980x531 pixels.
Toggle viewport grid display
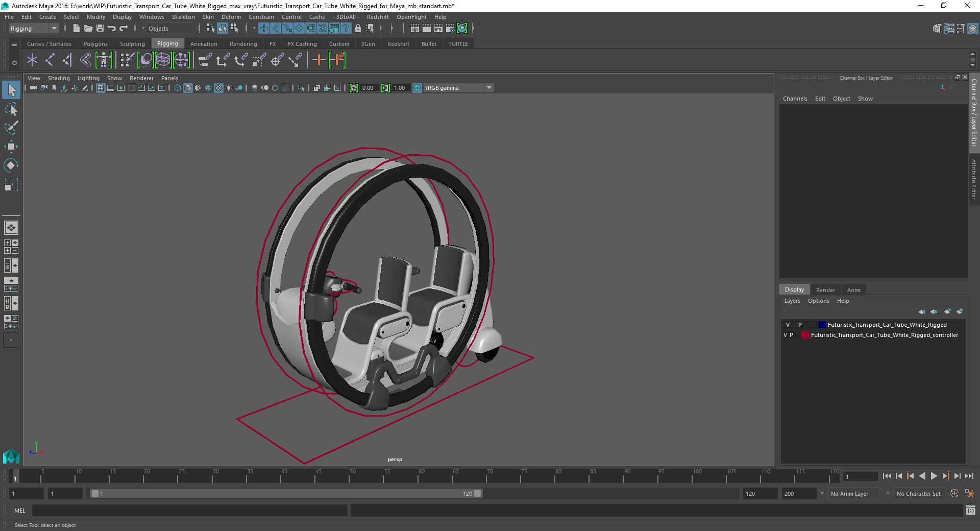tap(101, 88)
